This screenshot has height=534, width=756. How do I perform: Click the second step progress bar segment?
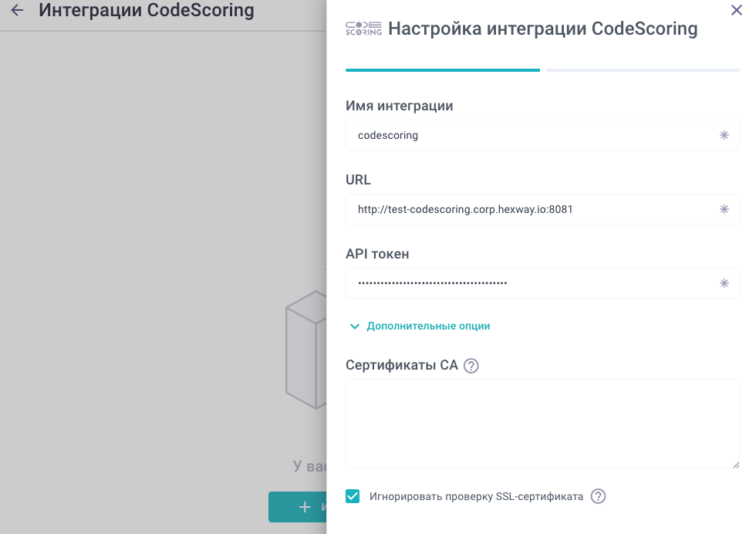coord(643,70)
